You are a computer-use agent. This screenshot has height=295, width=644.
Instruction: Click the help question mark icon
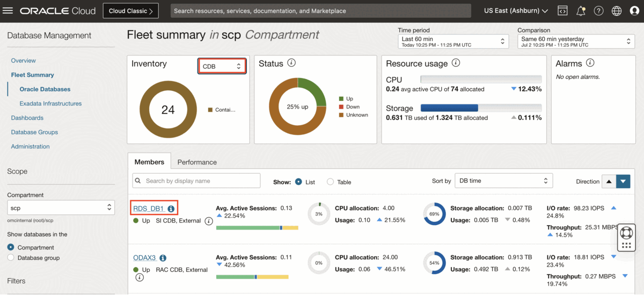(599, 11)
